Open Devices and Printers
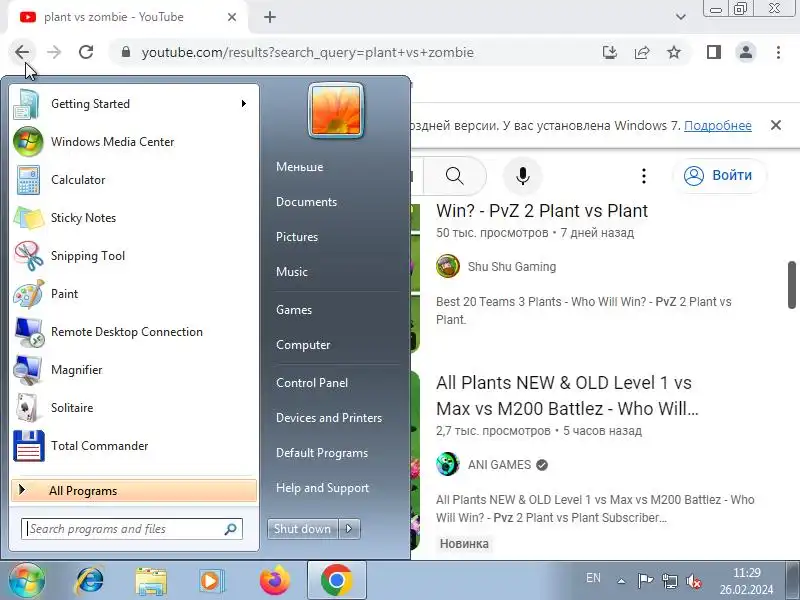 click(329, 418)
